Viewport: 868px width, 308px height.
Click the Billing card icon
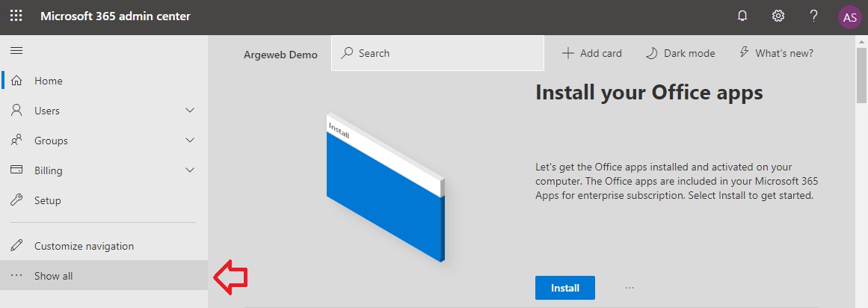16,170
